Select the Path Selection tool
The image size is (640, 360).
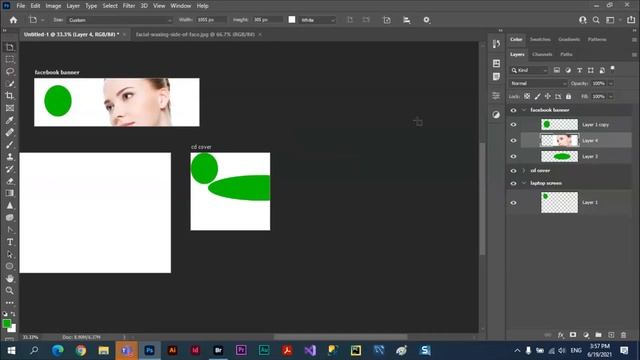10,254
